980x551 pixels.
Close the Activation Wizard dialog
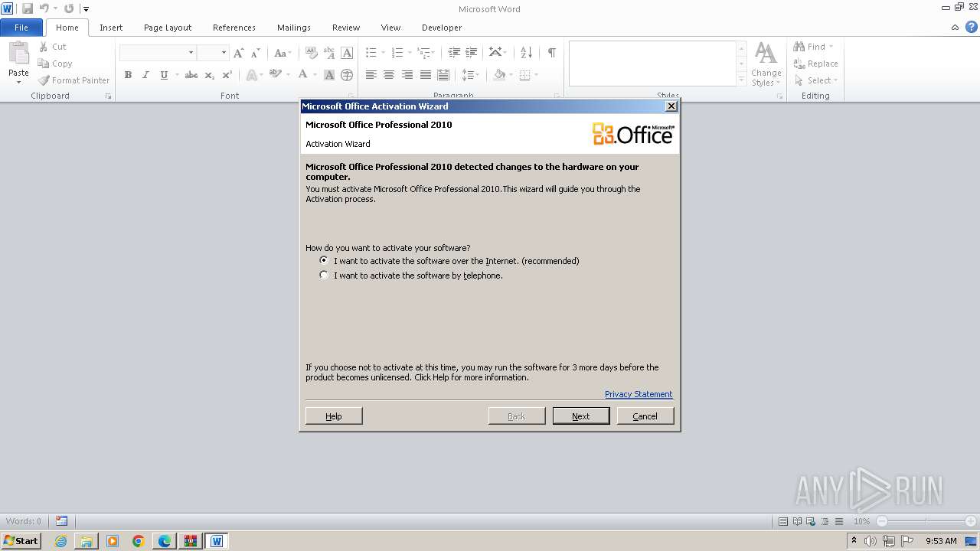point(671,106)
